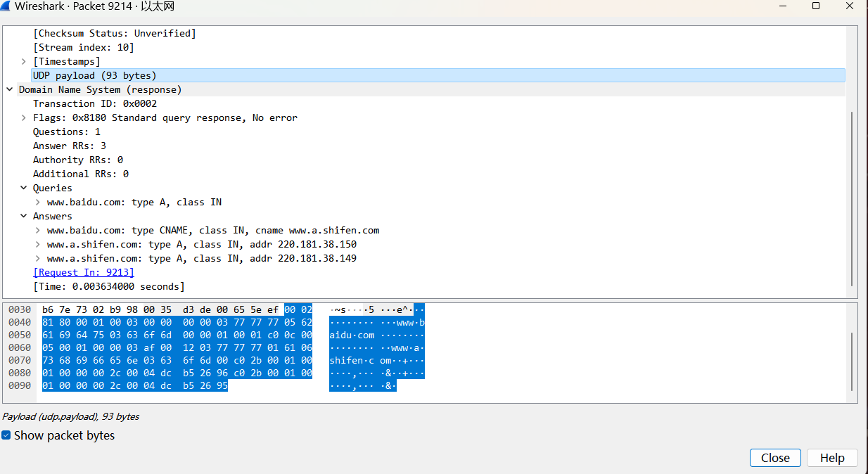
Task: Select the UDP payload (93 bytes) row
Action: [438, 75]
